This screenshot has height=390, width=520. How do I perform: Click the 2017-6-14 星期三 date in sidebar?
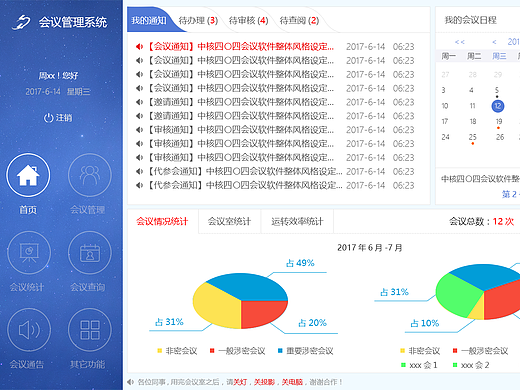[58, 91]
